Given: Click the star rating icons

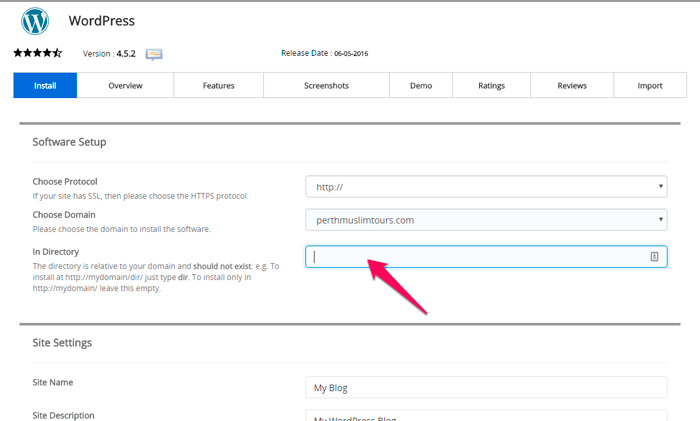Looking at the screenshot, I should click(x=37, y=53).
